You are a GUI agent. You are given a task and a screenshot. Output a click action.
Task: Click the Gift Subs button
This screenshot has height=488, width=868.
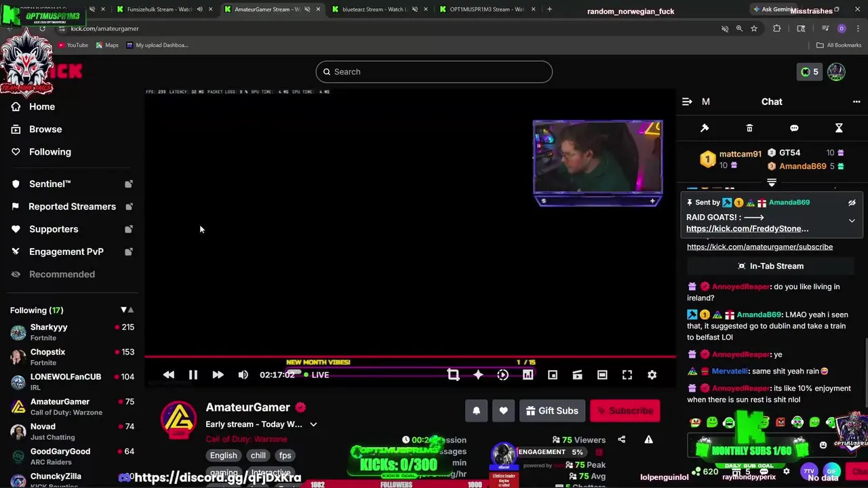pos(552,411)
